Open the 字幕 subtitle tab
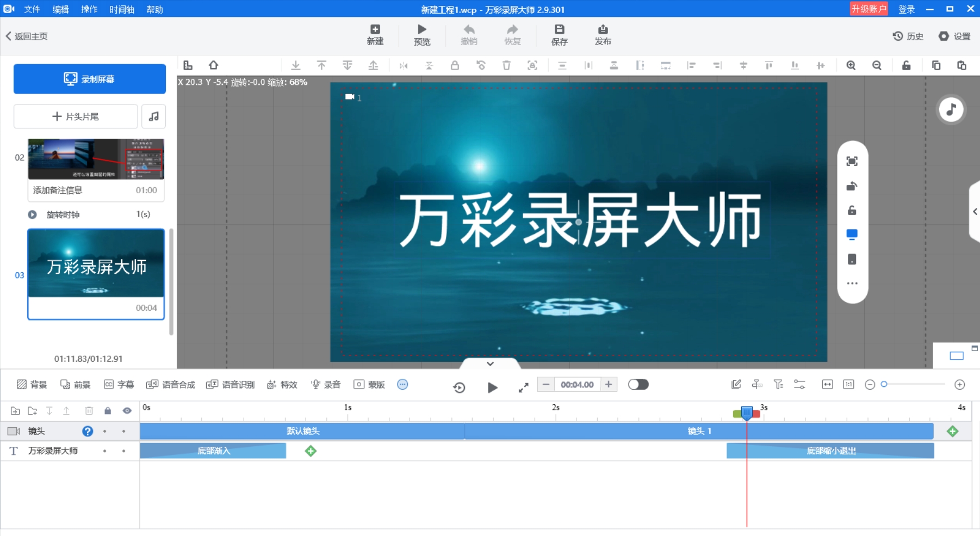Screen dimensions: 980x536 coord(119,385)
